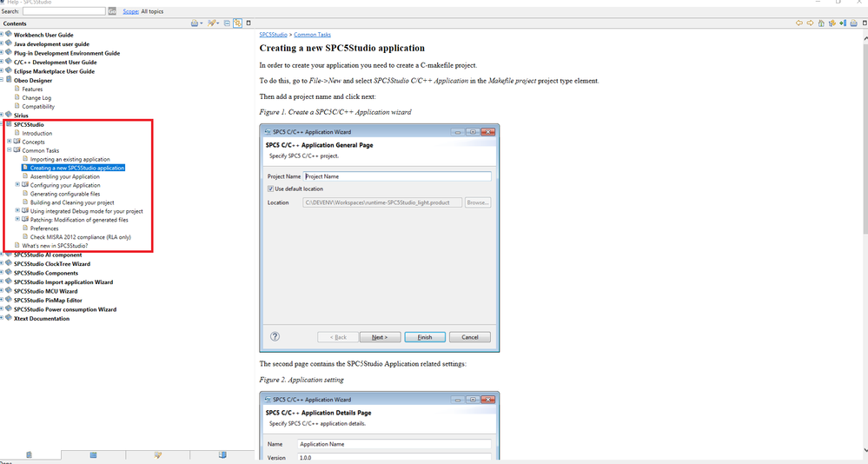Select SPC5Studio PinMap Editor book
868x464 pixels.
48,301
